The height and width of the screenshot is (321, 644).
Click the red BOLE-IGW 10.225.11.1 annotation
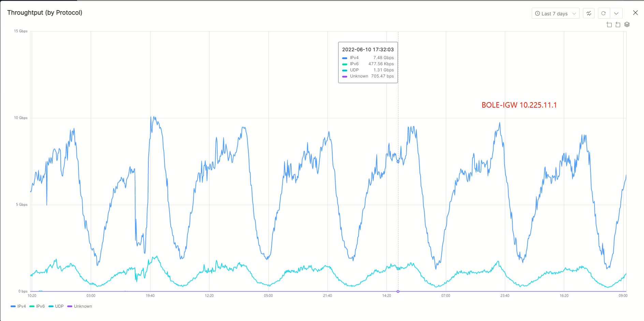tap(519, 105)
